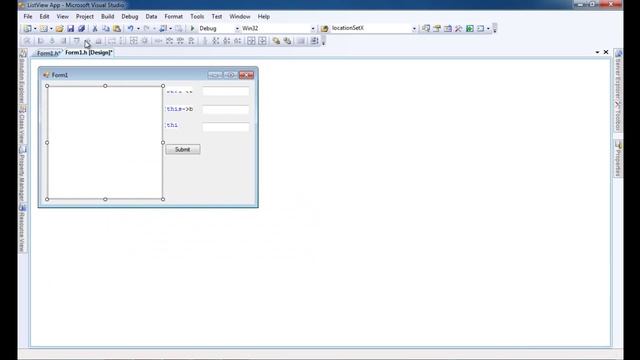This screenshot has width=640, height=360.
Task: Open the Format menu
Action: pyautogui.click(x=173, y=16)
